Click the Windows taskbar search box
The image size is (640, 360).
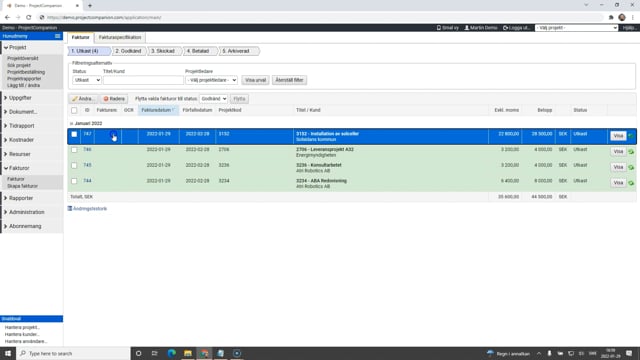tap(73, 353)
